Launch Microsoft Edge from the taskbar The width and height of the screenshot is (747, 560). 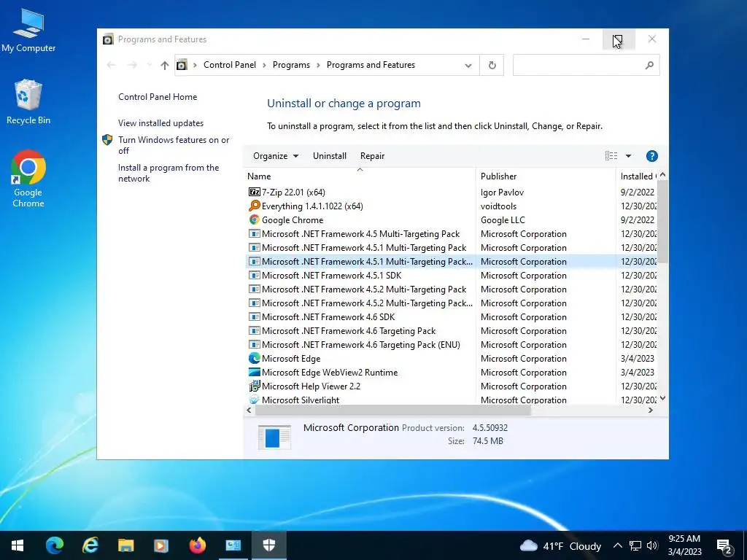[x=54, y=545]
